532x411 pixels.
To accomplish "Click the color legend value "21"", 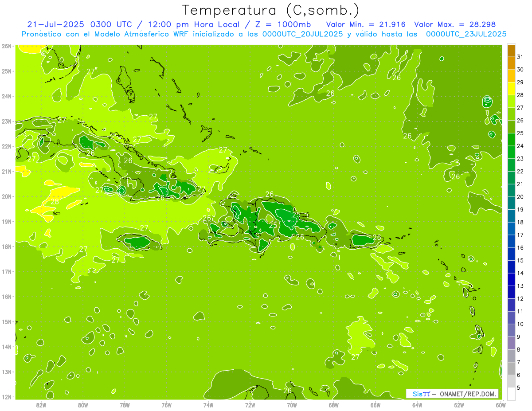I will pos(520,184).
